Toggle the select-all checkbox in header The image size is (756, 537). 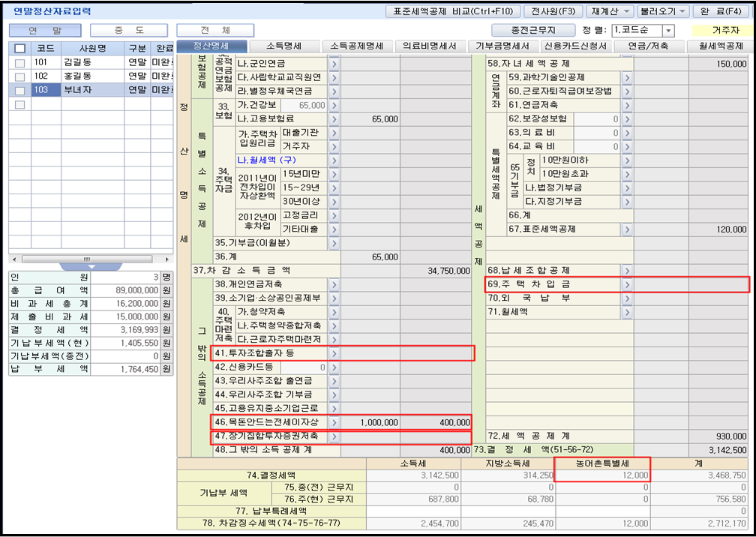tap(20, 48)
